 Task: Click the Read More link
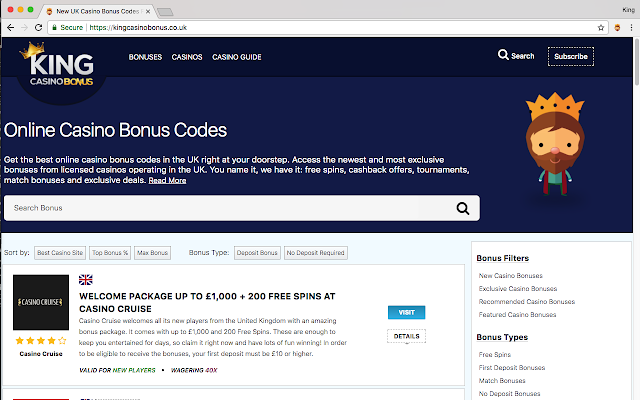[167, 180]
